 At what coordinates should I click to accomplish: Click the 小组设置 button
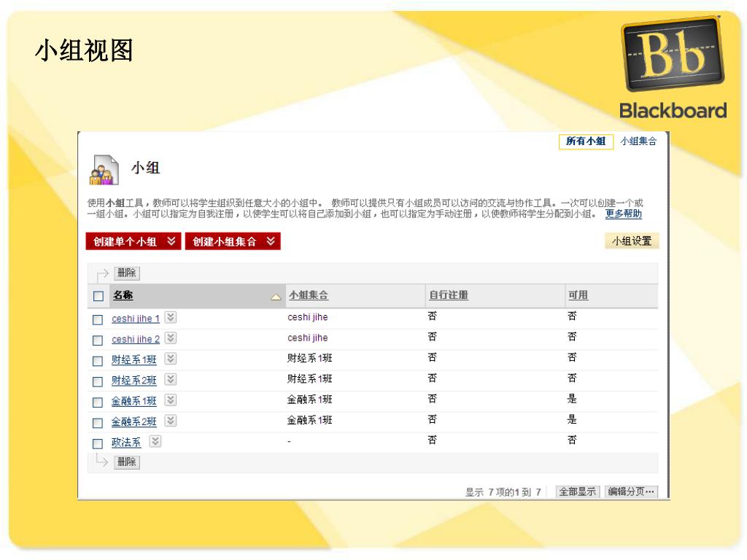tap(632, 241)
